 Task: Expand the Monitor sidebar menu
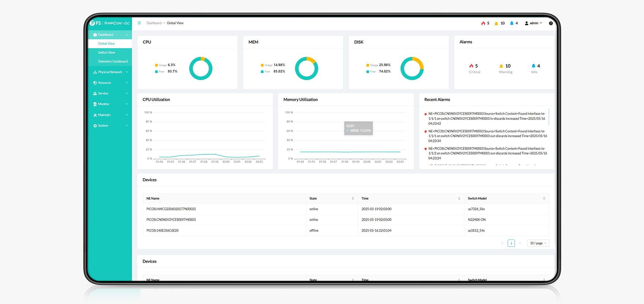(x=110, y=104)
